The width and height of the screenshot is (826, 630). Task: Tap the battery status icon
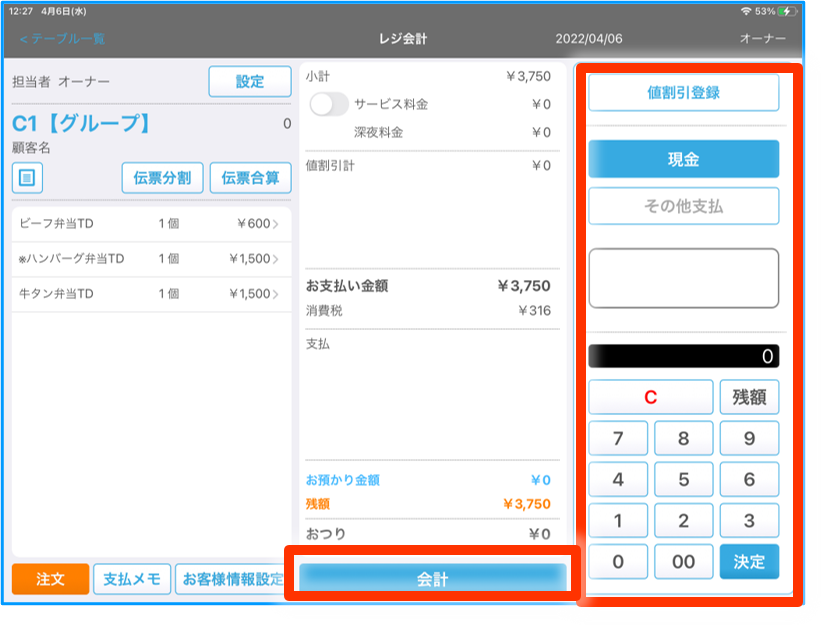coord(787,11)
